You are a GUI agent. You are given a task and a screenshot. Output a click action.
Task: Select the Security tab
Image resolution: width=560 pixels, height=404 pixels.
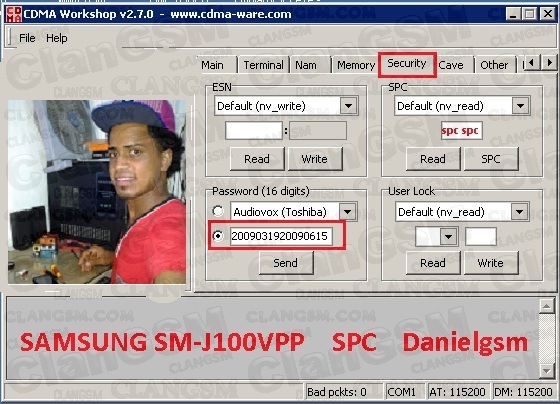coord(407,64)
